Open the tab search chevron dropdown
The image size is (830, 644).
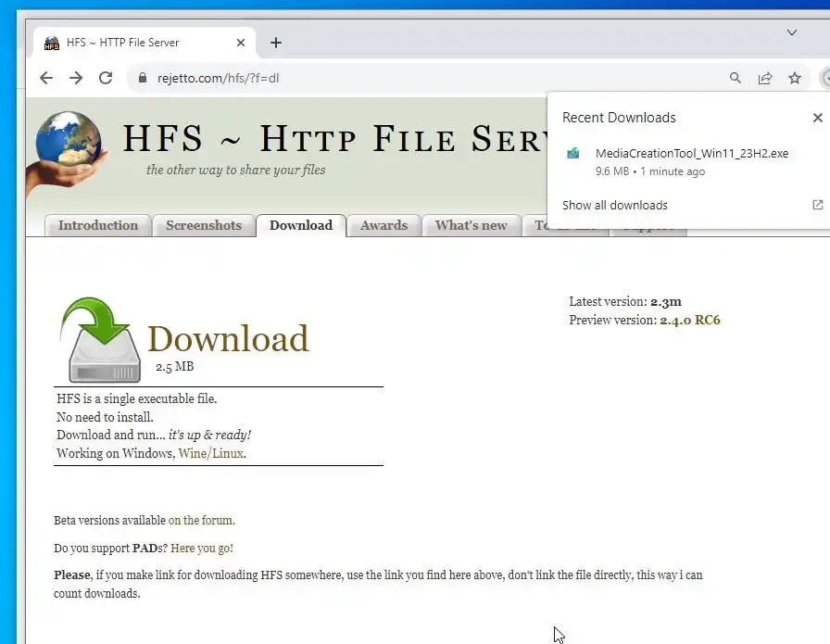(x=791, y=32)
